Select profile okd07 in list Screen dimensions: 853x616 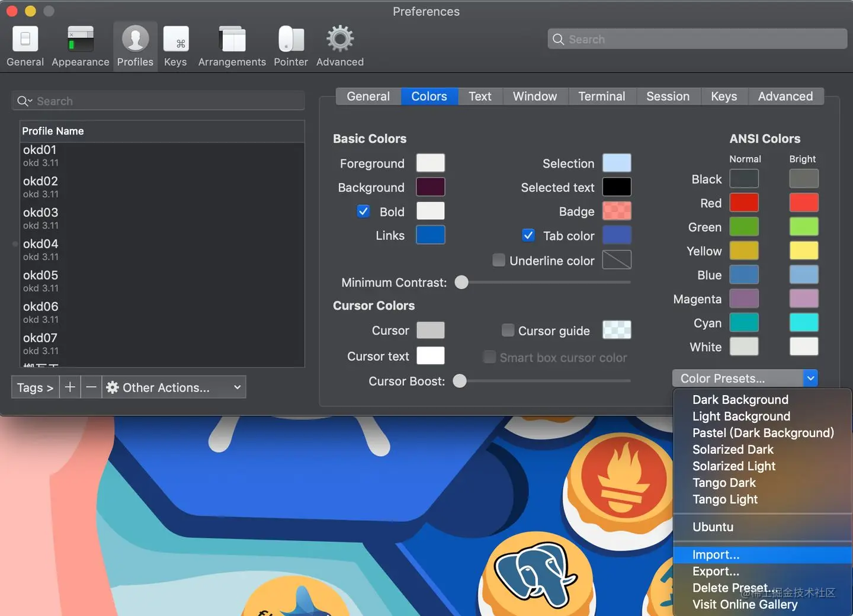[162, 344]
